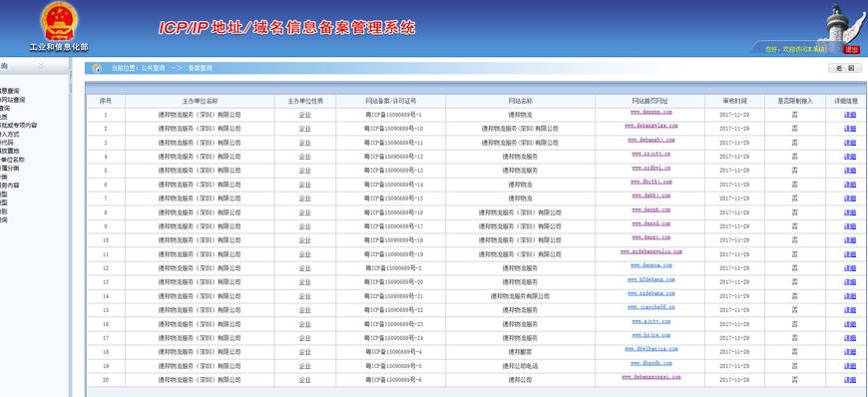The image size is (868, 397).
Task: Collapse the left sidebar query panel chevron
Action: tap(41, 66)
